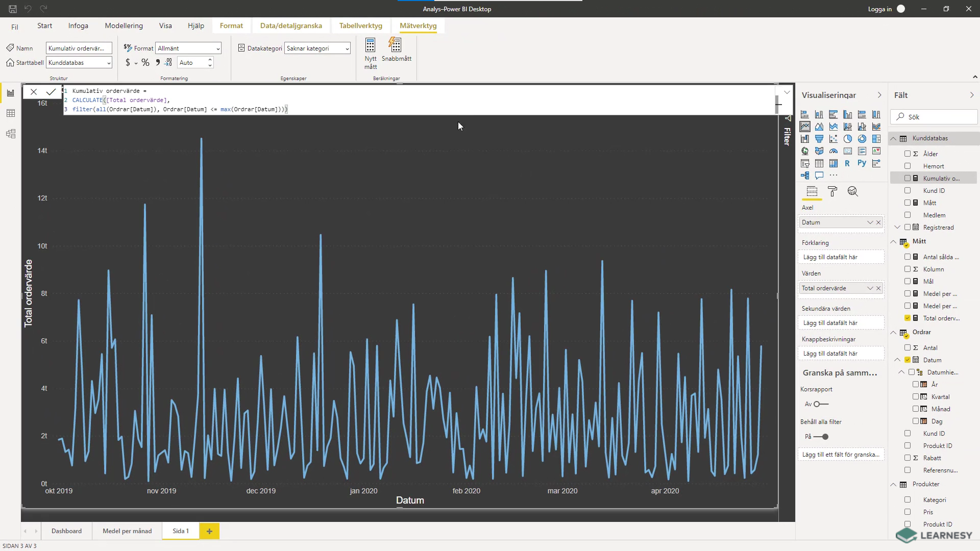
Task: Collapse the Produkter table in Fält
Action: point(893,484)
